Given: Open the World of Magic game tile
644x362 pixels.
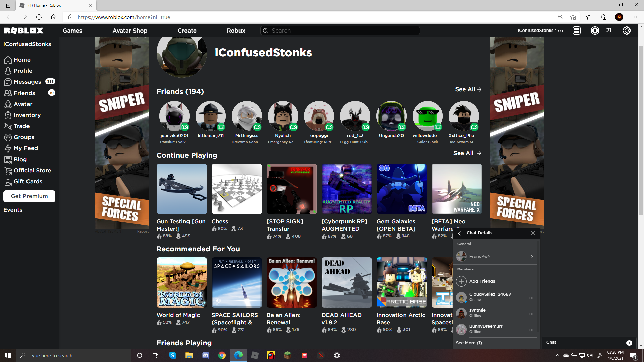Looking at the screenshot, I should [x=182, y=283].
